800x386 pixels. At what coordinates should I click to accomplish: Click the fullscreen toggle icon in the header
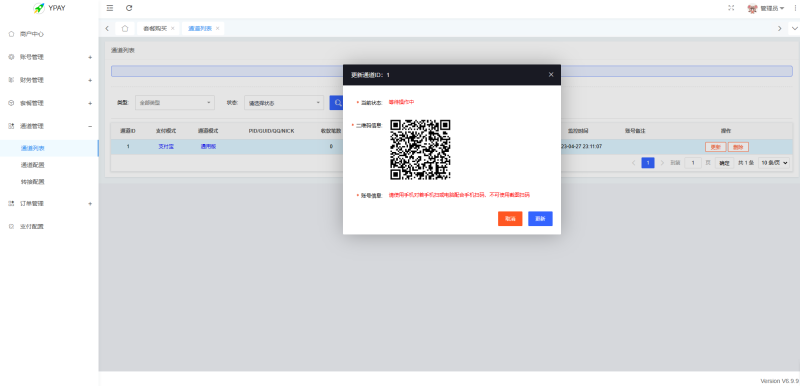click(x=731, y=8)
